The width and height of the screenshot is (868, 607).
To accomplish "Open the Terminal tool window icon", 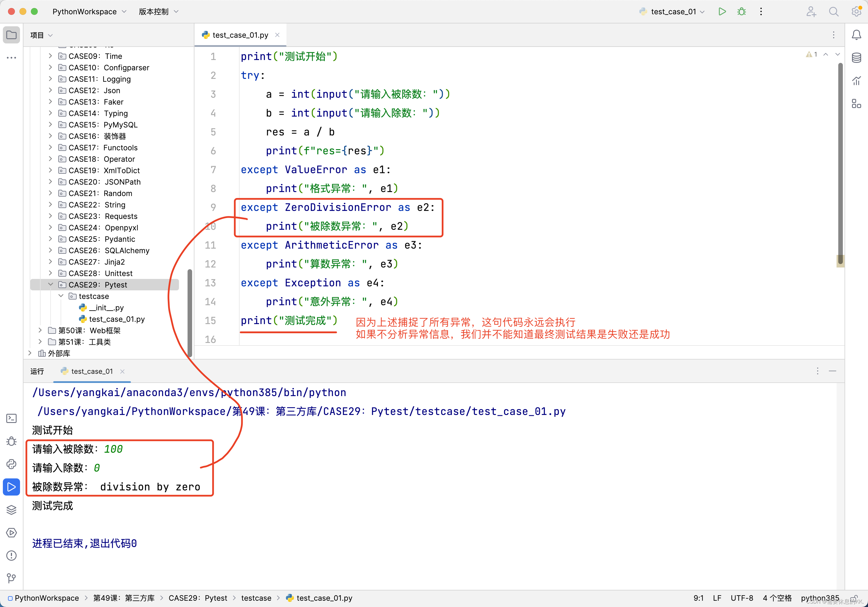I will pos(11,418).
